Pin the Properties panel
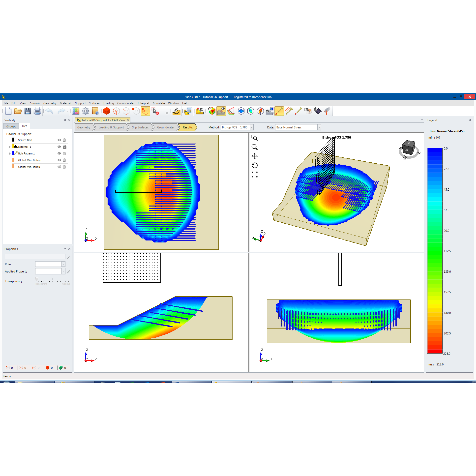476x476 pixels. pyautogui.click(x=65, y=249)
